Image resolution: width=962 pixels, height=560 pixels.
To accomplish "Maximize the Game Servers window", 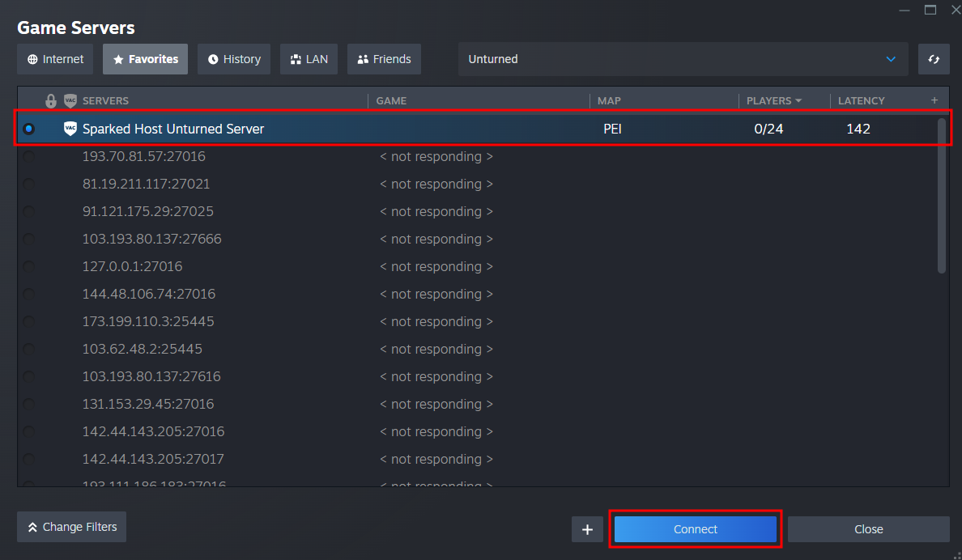I will coord(930,10).
